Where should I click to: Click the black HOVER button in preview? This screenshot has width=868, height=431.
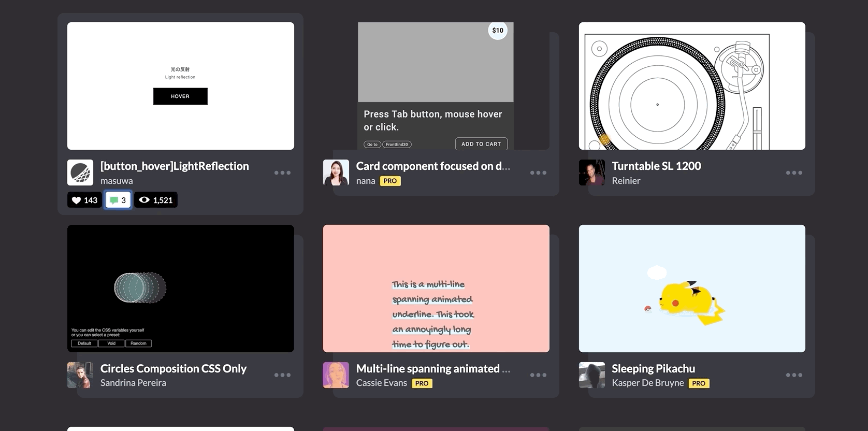(180, 96)
